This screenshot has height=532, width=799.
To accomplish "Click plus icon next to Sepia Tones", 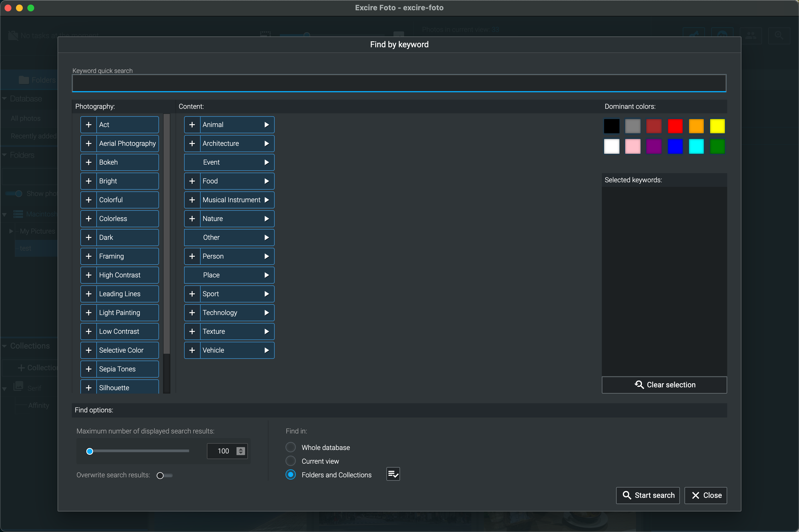I will [x=89, y=369].
